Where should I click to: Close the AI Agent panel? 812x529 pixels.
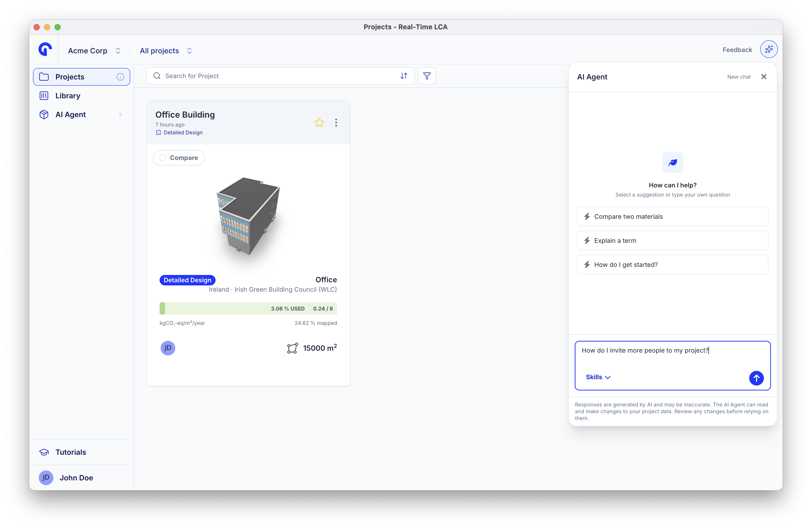coord(764,77)
